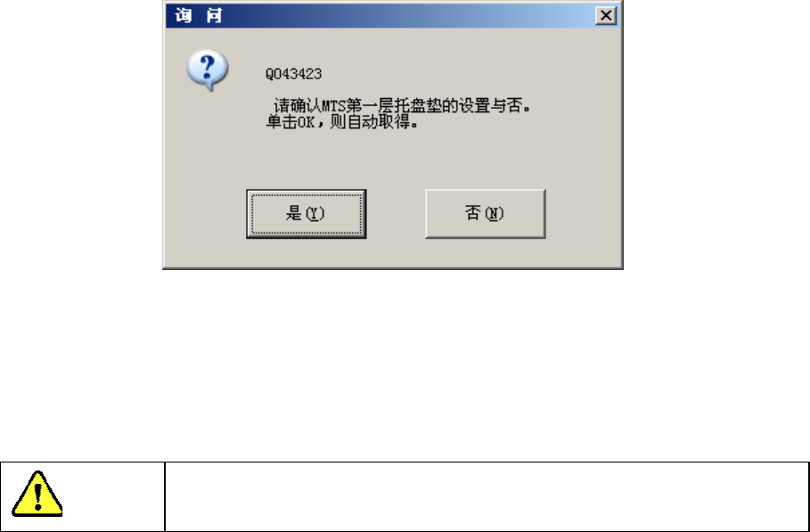Decline with the 否(N) button
810x532 pixels.
coord(485,214)
